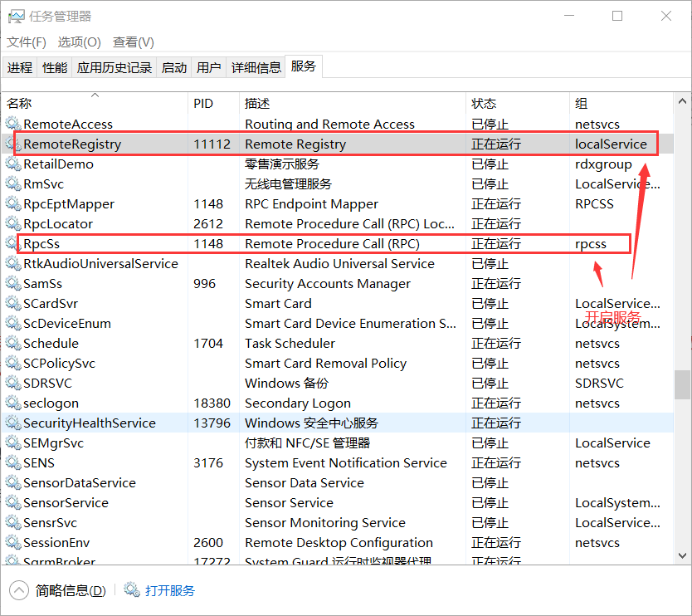
Task: Click the gear icon beside SessionEnv
Action: coord(13,542)
